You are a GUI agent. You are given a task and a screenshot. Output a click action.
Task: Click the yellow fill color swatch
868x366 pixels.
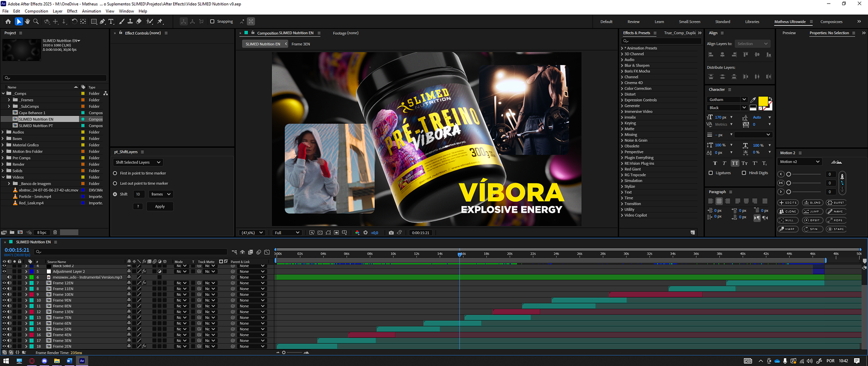763,101
